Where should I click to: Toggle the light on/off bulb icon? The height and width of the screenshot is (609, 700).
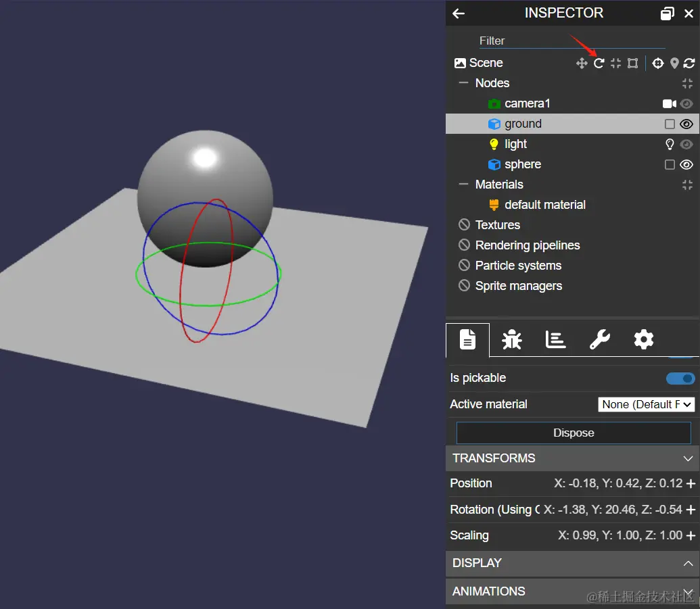tap(670, 144)
